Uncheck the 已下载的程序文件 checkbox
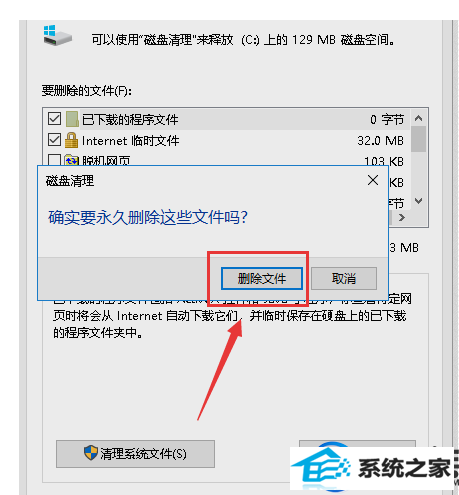The width and height of the screenshot is (459, 495). coord(54,119)
